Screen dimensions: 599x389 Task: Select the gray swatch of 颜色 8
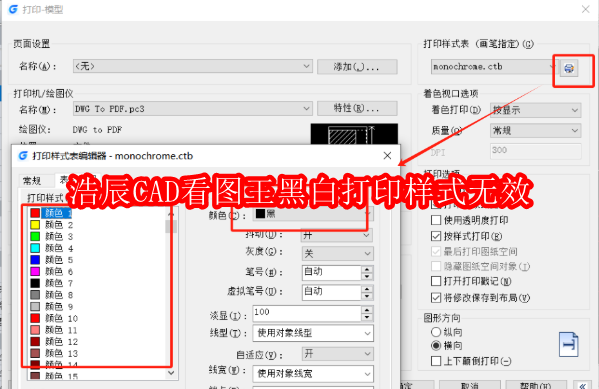pyautogui.click(x=35, y=295)
